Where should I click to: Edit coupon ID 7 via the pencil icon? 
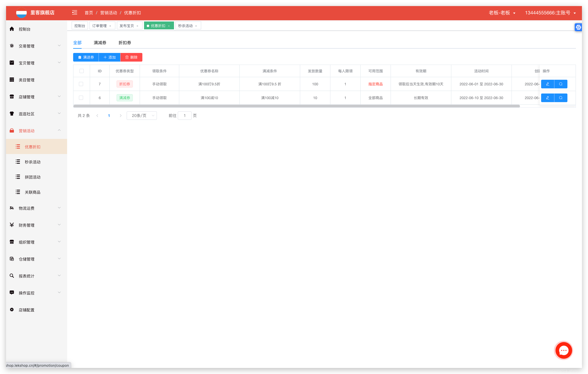coord(548,84)
